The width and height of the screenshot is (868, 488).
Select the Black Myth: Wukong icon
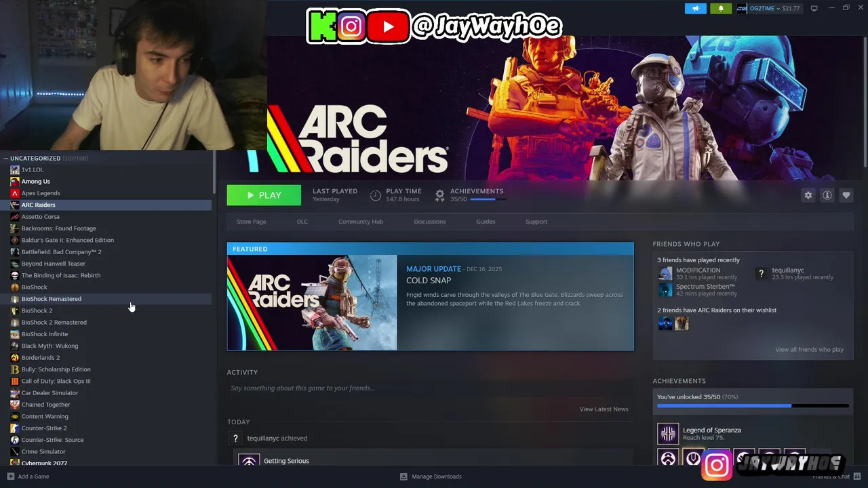click(15, 346)
